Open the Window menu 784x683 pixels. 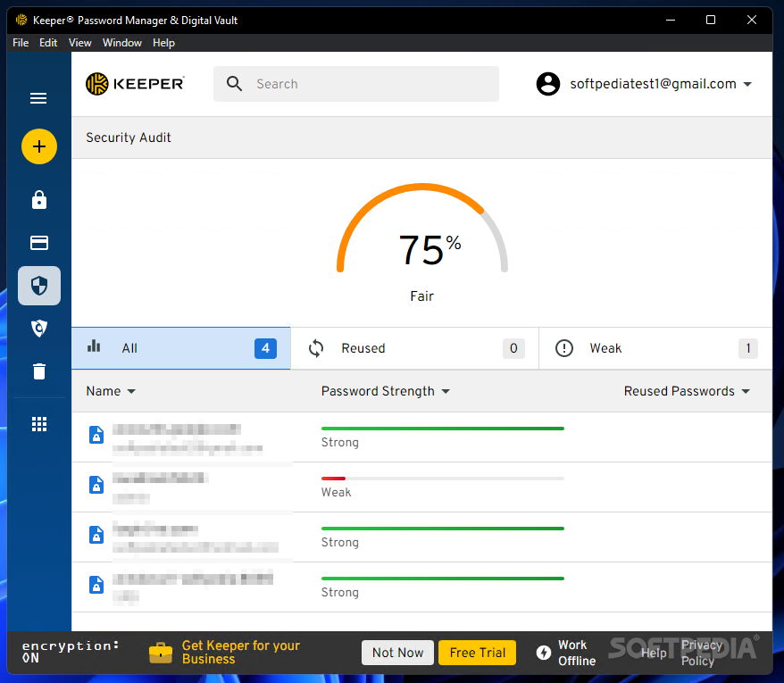click(122, 43)
